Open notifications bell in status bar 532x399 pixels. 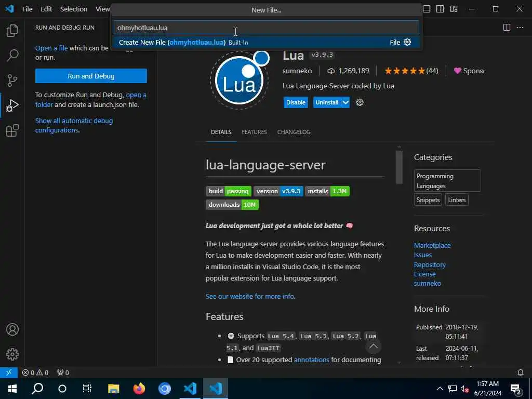pos(521,373)
